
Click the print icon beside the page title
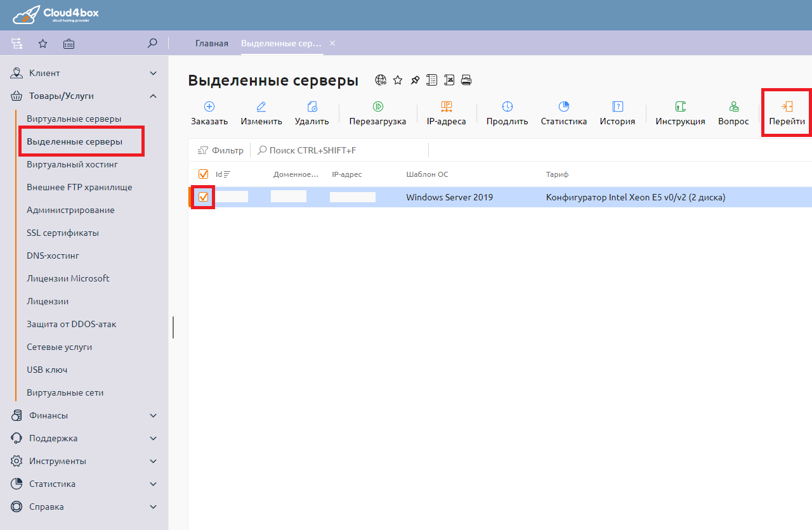pyautogui.click(x=466, y=80)
